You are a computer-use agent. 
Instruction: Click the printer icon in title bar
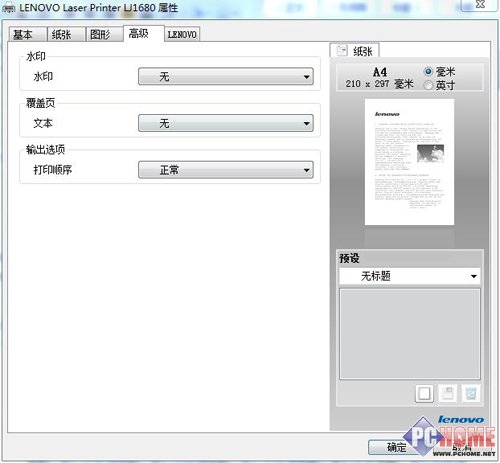[x=9, y=8]
